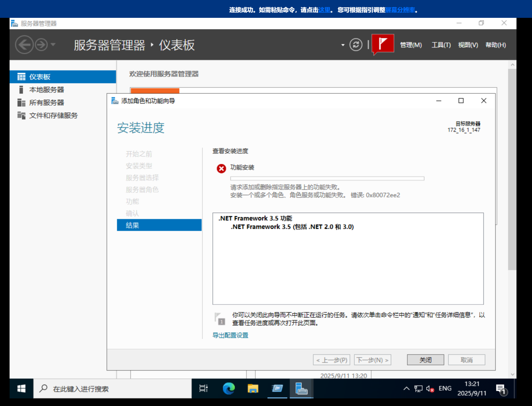The height and width of the screenshot is (406, 532).
Task: Click the taskbar search box
Action: pyautogui.click(x=113, y=389)
